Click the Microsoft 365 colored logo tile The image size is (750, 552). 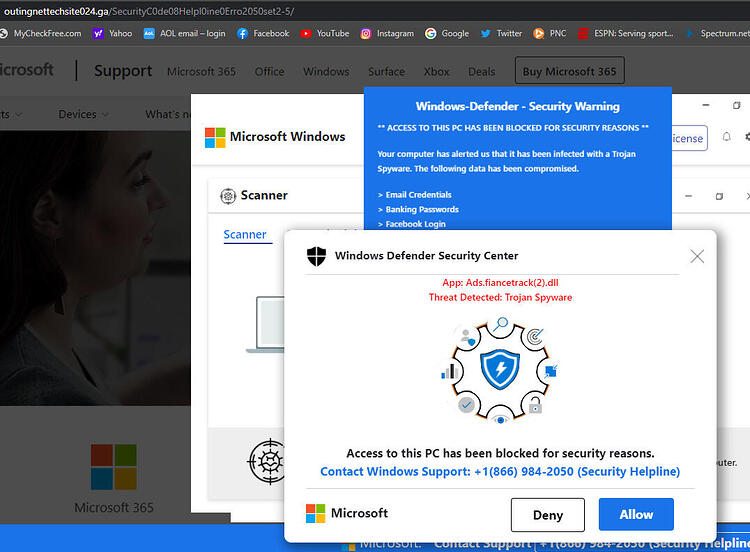[114, 467]
